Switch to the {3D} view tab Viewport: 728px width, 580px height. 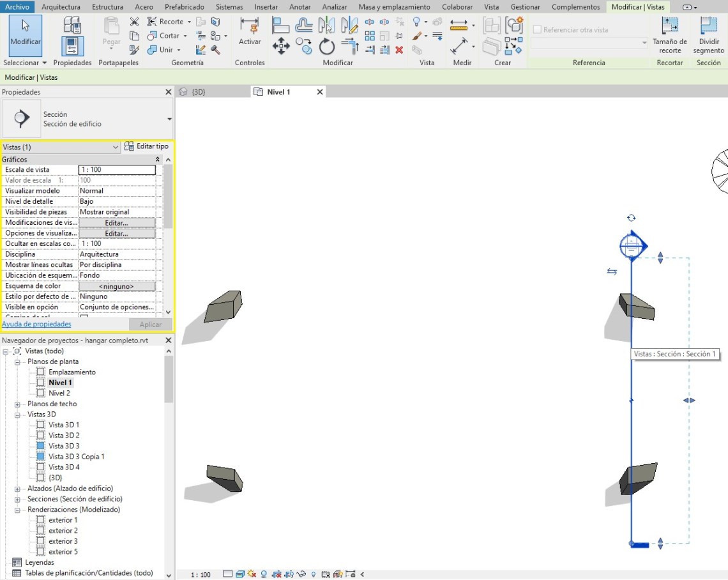pos(198,92)
